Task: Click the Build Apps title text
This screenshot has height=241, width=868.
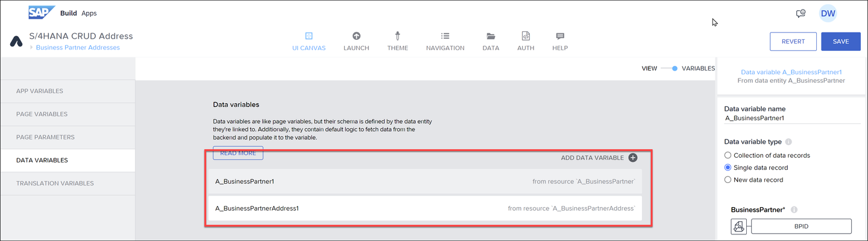Action: point(78,13)
